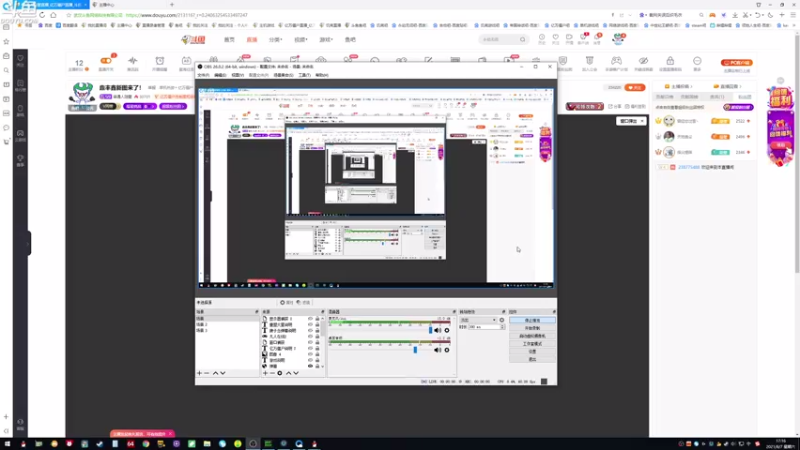
Task: Toggle the lock of the top source row
Action: tap(317, 318)
